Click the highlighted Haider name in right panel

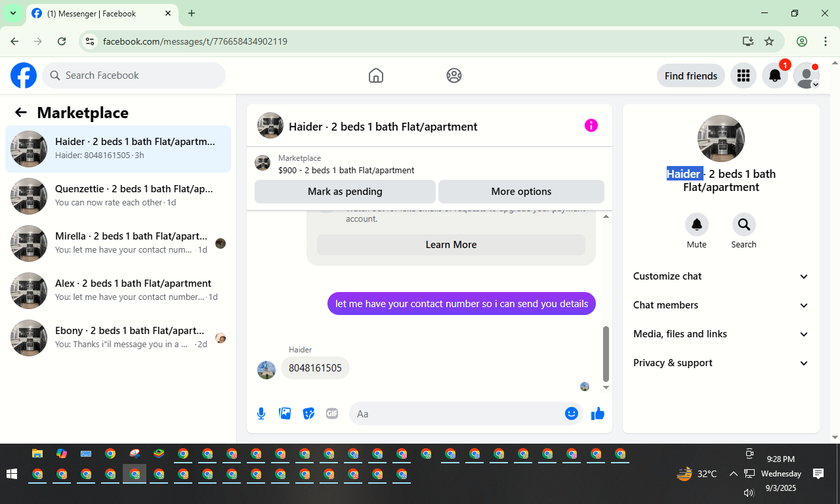[684, 174]
